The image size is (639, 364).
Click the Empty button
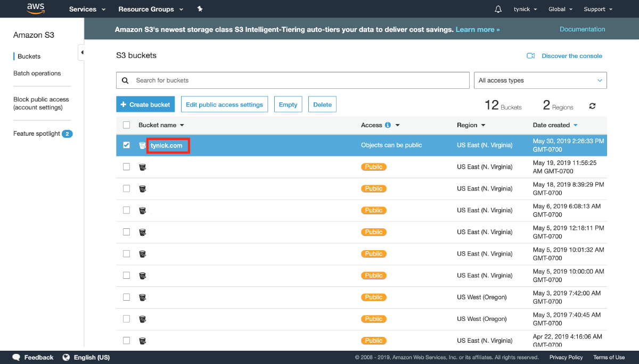[288, 104]
